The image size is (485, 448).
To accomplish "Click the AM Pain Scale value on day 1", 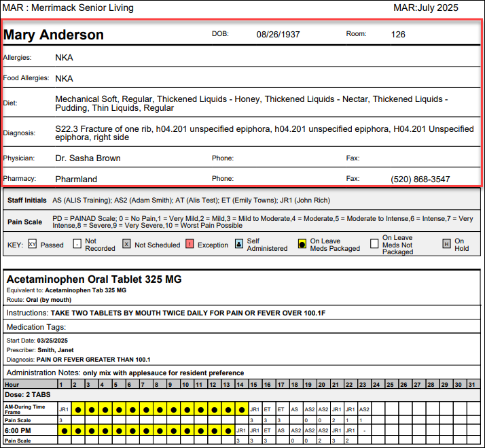I will [x=61, y=420].
